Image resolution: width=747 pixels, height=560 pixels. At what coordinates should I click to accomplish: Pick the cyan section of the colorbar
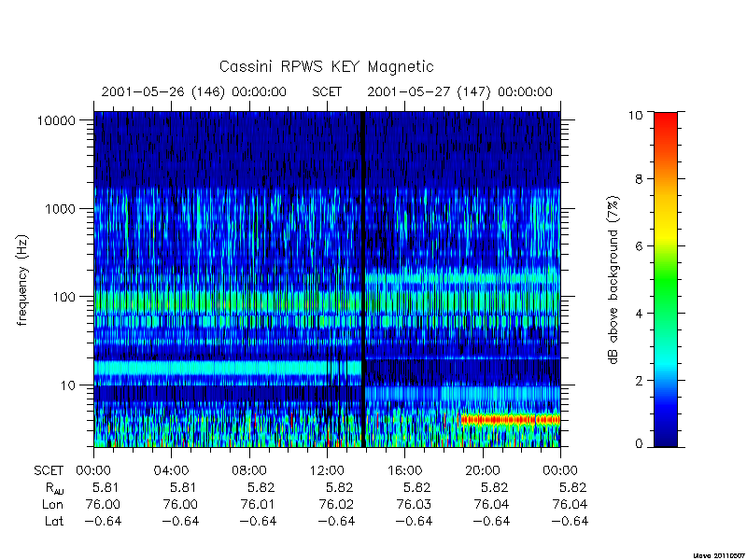click(x=666, y=364)
